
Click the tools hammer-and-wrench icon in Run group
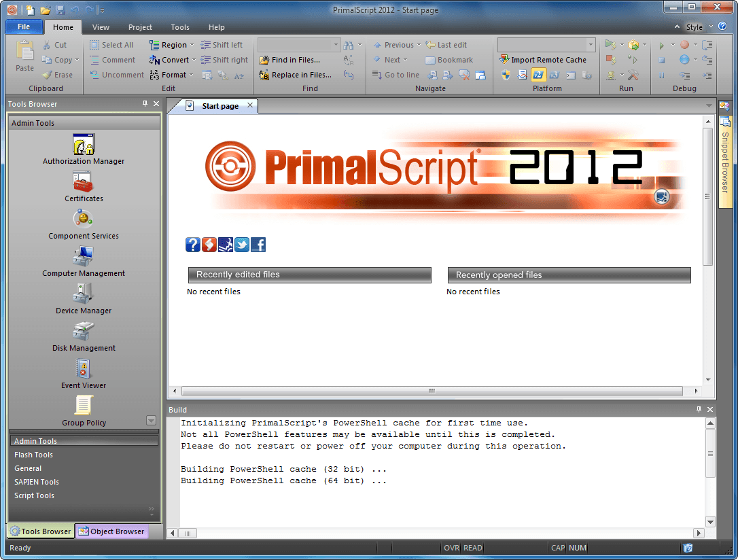click(x=633, y=75)
